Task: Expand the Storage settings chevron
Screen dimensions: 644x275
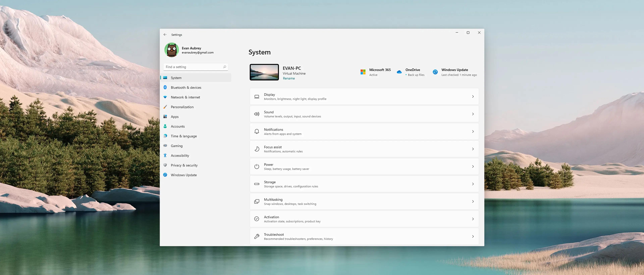Action: coord(473,184)
